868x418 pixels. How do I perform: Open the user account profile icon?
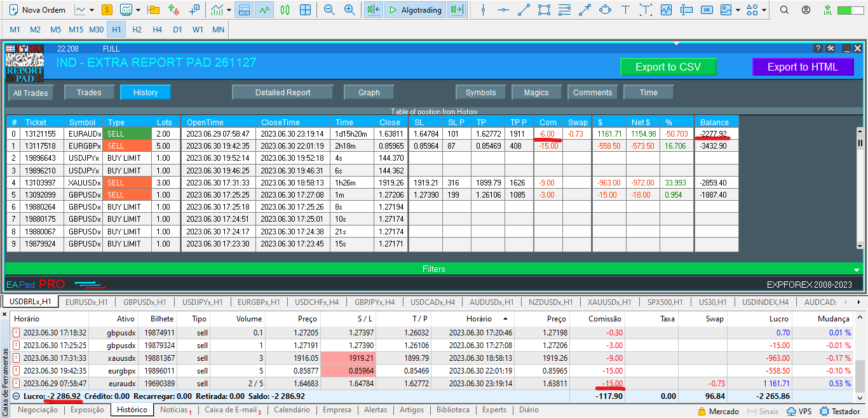[806, 10]
